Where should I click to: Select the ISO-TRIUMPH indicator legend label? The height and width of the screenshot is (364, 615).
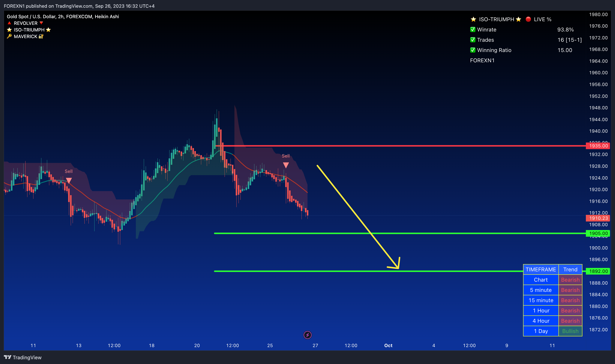point(29,30)
